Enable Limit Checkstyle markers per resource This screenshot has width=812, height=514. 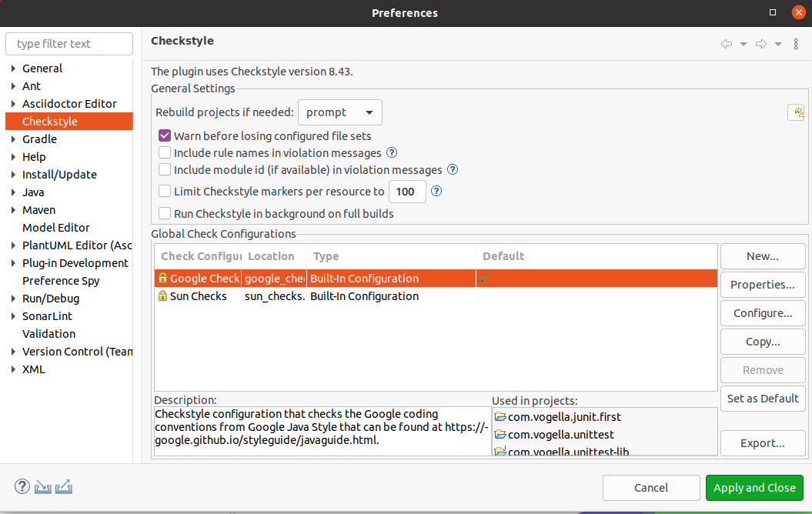point(165,191)
